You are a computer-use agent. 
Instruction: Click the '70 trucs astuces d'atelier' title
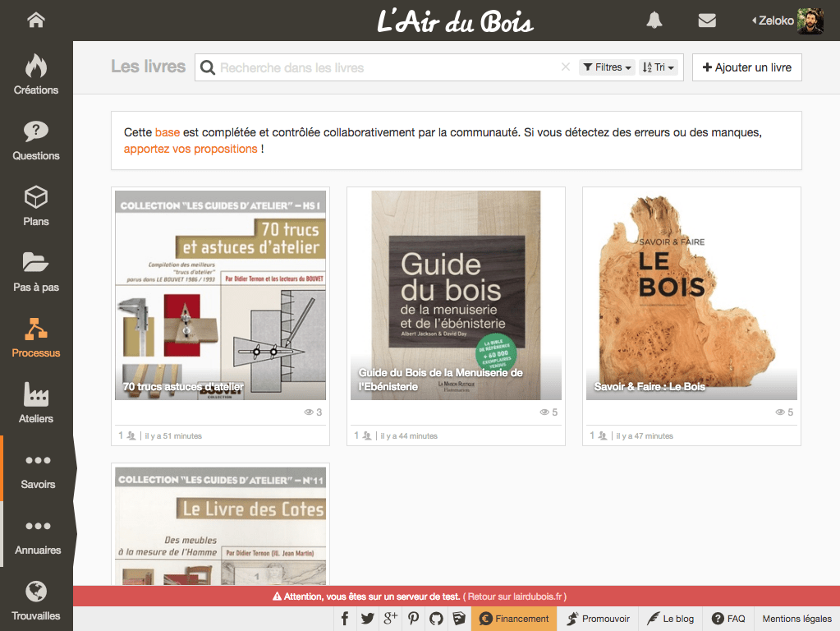183,386
